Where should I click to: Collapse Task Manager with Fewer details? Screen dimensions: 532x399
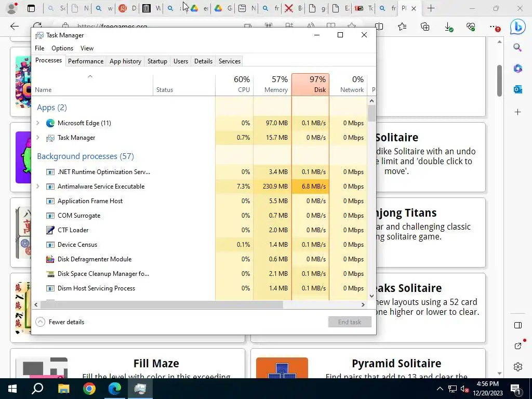[x=60, y=322]
